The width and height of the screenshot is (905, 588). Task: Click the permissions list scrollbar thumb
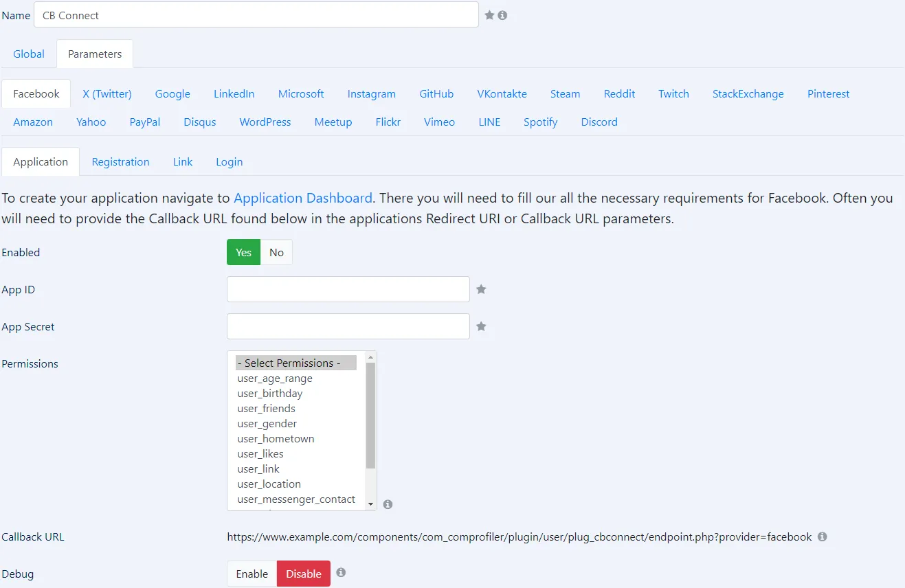371,416
